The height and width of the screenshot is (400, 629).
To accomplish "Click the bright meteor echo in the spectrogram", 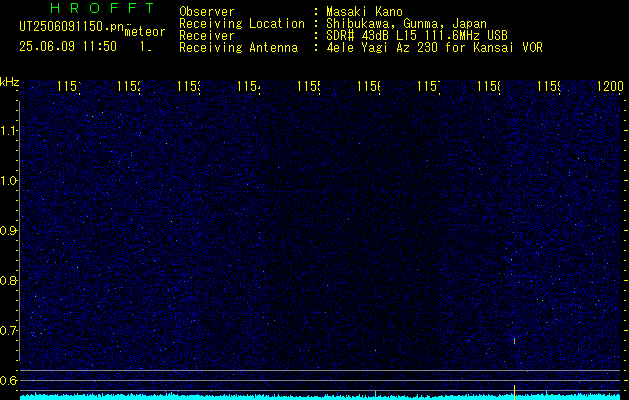I will tap(514, 341).
